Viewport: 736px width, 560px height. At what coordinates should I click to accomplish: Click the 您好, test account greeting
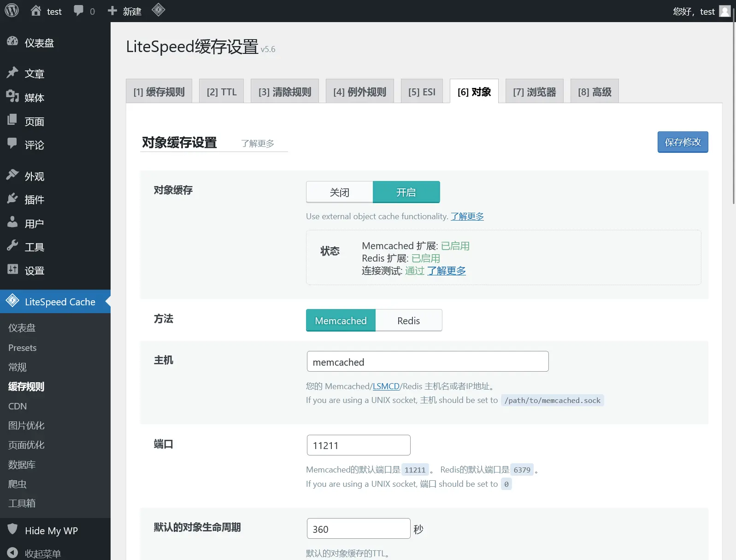tap(694, 12)
